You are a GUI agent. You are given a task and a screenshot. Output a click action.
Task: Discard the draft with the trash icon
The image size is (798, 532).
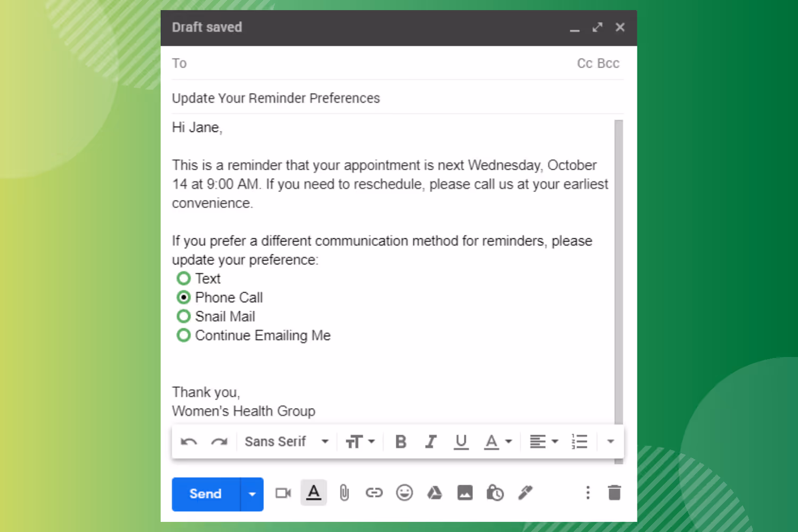614,493
